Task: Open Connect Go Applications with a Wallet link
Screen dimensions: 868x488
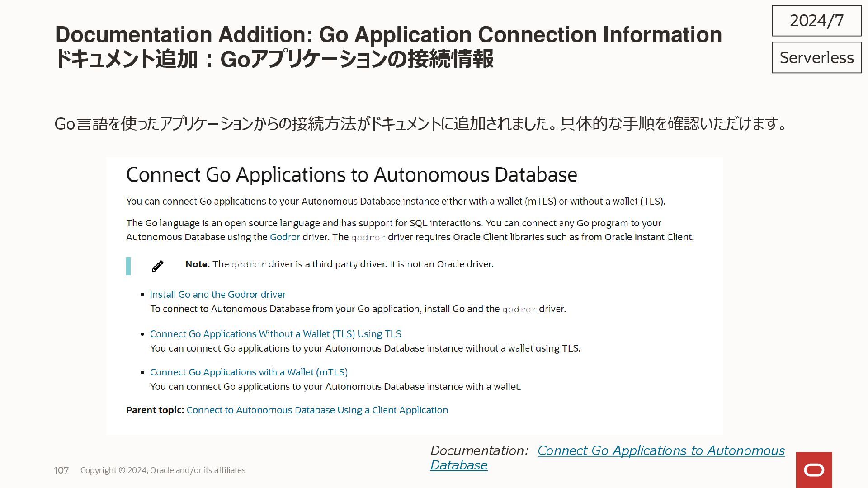Action: coord(249,372)
